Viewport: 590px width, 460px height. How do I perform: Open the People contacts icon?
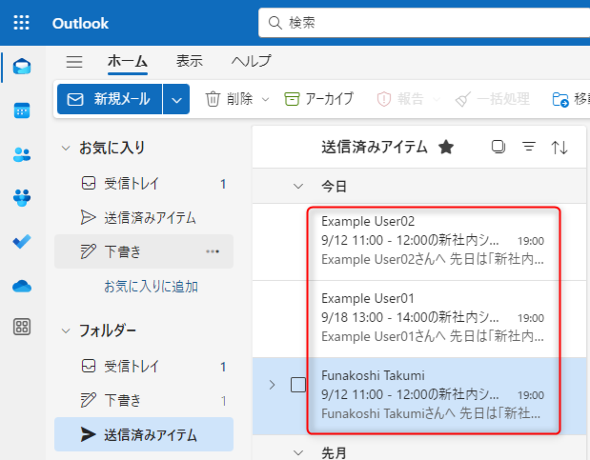22,154
